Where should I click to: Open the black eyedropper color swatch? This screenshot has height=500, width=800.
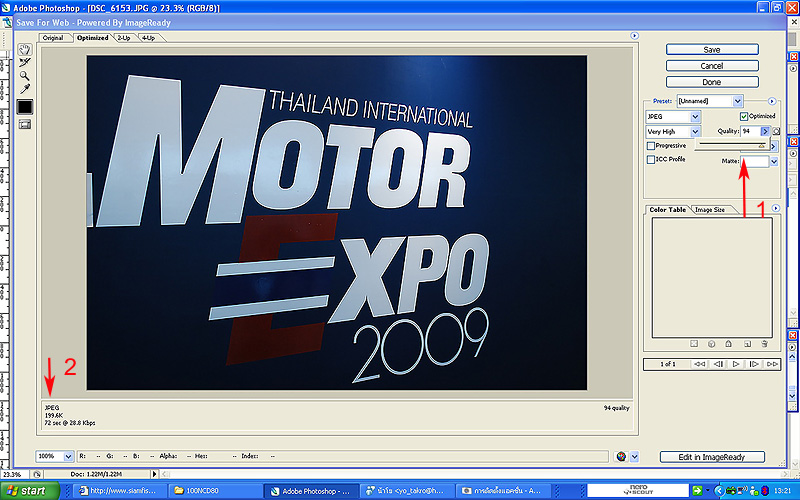(25, 107)
